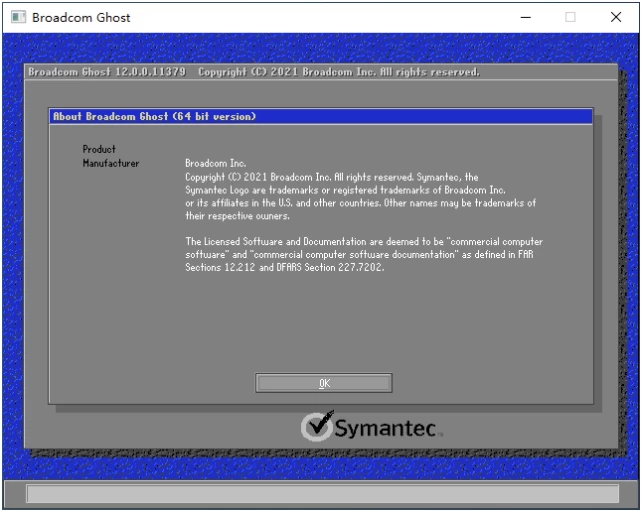Click the Symantec brand name text

(x=385, y=429)
